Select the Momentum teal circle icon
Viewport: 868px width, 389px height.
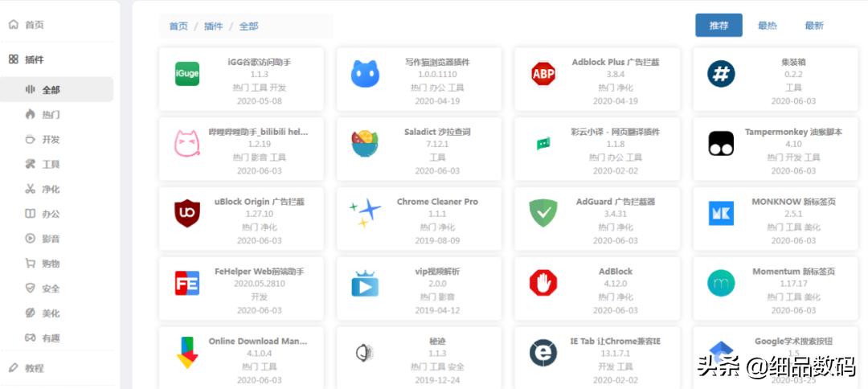[x=721, y=284]
